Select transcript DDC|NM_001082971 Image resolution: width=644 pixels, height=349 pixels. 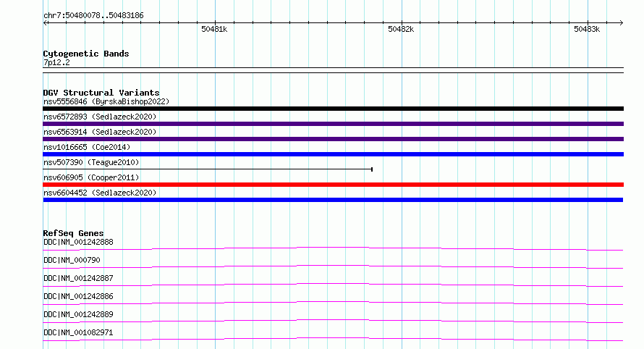pyautogui.click(x=78, y=332)
